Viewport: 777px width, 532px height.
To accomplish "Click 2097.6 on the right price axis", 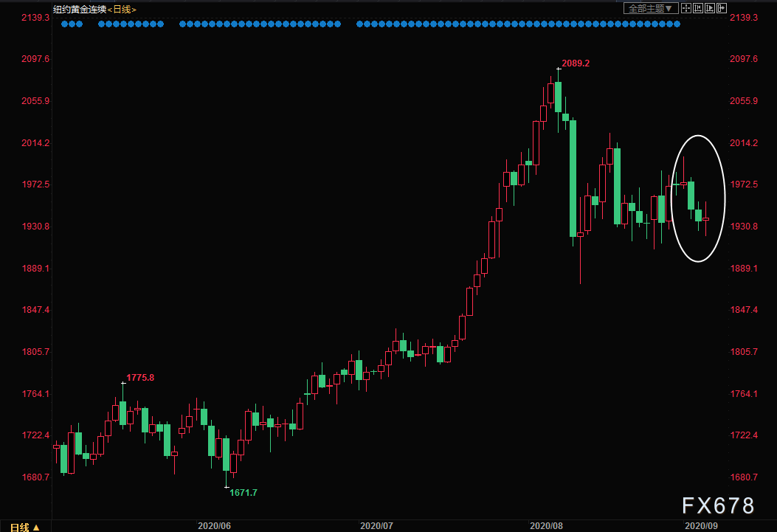I will (744, 59).
